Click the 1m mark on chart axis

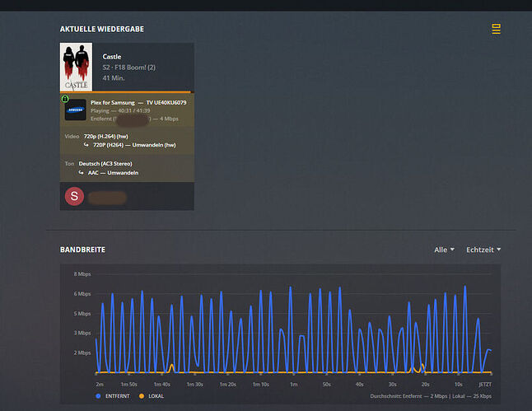pos(293,385)
